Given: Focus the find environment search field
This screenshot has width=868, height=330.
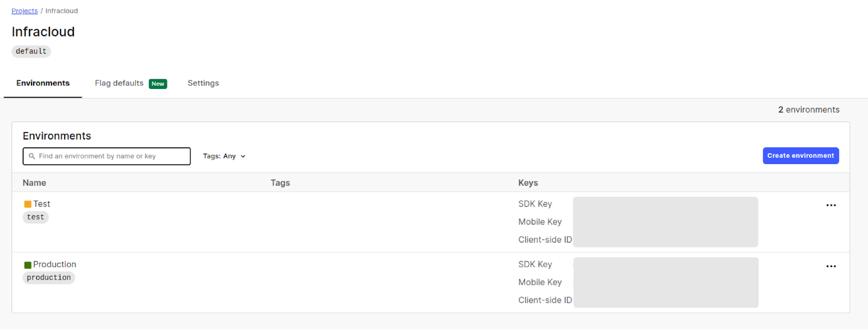Looking at the screenshot, I should tap(111, 156).
